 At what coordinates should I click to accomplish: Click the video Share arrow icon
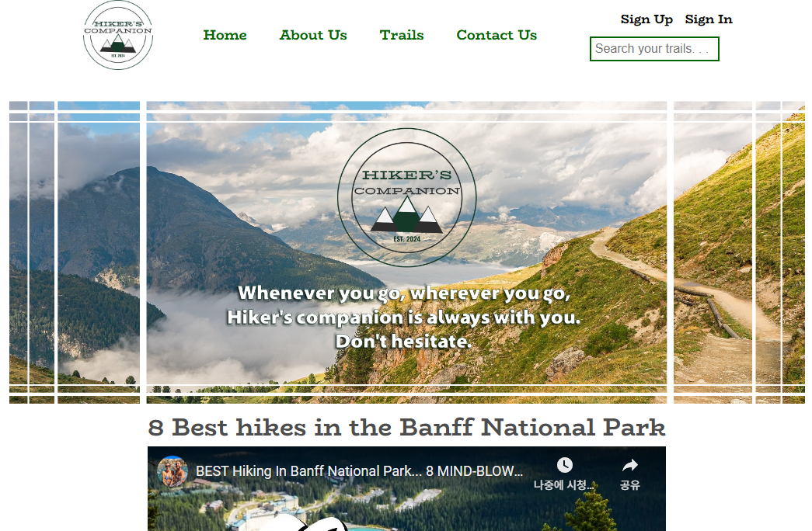tap(629, 465)
